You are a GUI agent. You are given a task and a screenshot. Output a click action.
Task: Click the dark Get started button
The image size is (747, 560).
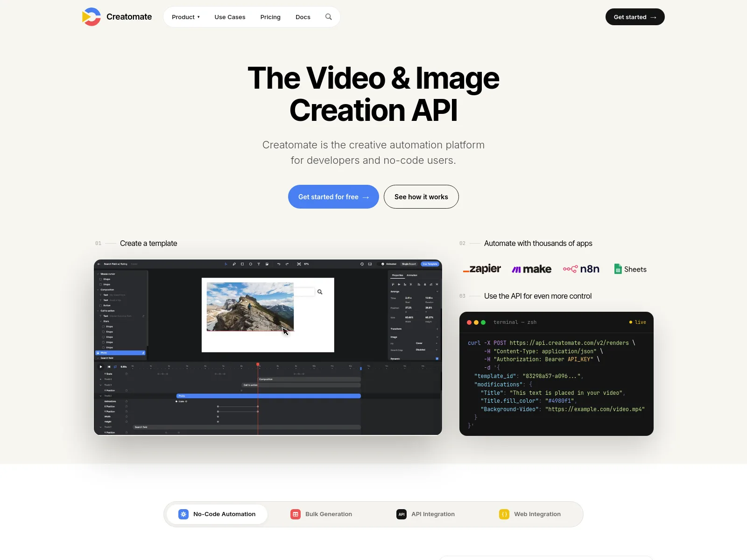(x=635, y=17)
